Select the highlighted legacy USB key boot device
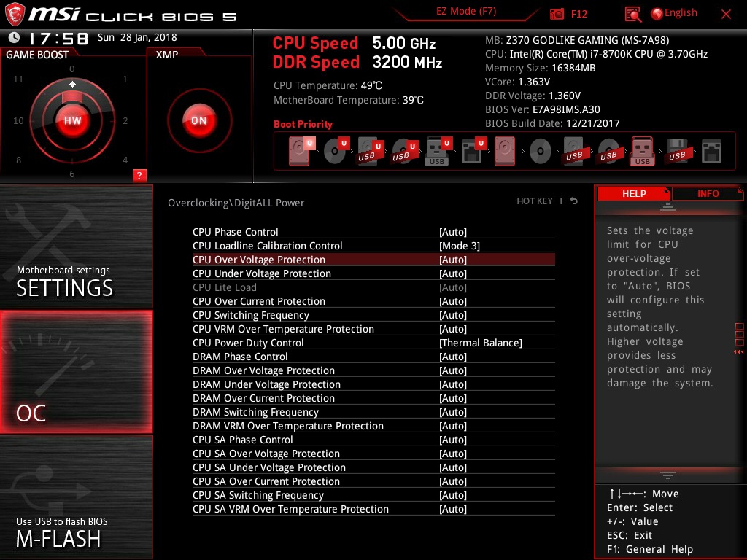 643,152
